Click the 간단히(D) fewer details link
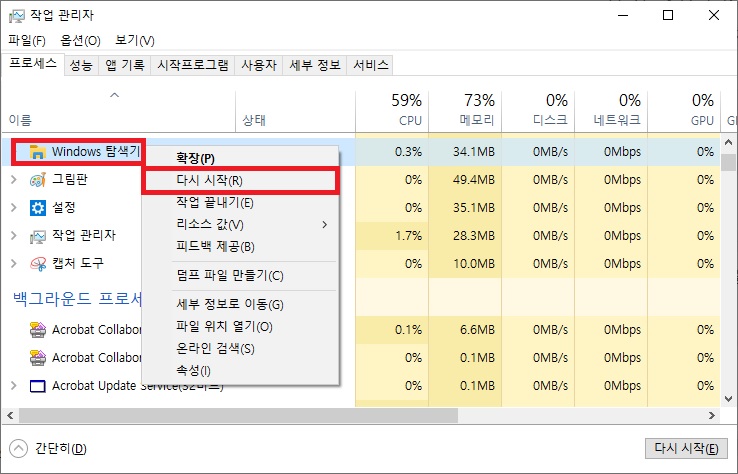The image size is (738, 474). (61, 449)
